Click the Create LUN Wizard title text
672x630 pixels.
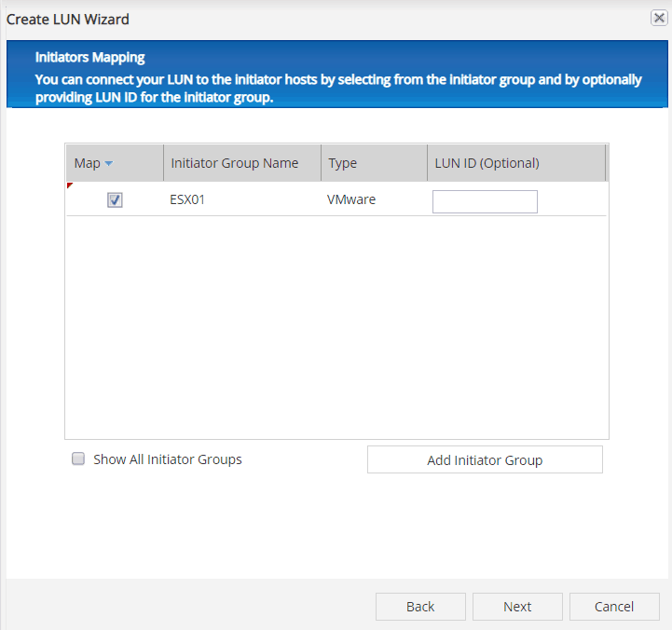coord(68,19)
